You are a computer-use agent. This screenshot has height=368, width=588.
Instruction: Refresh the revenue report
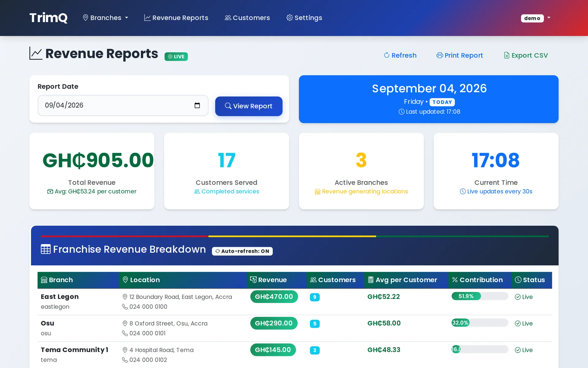[x=400, y=55]
